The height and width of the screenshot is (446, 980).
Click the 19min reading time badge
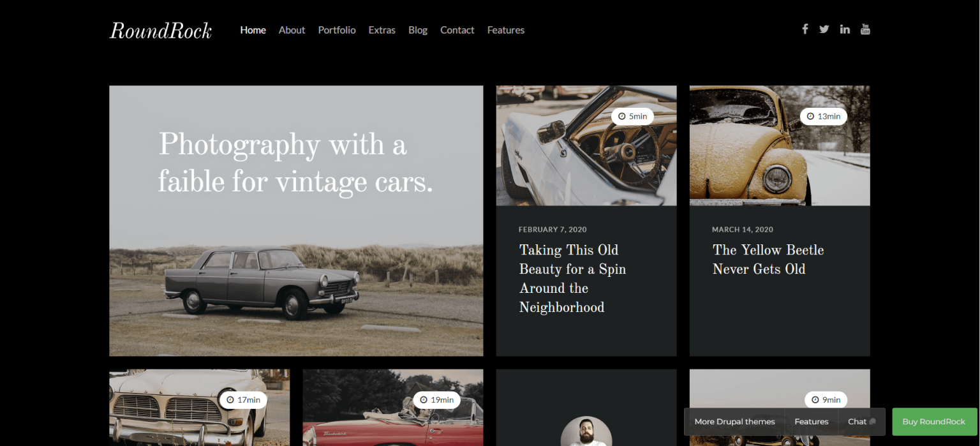(x=437, y=399)
